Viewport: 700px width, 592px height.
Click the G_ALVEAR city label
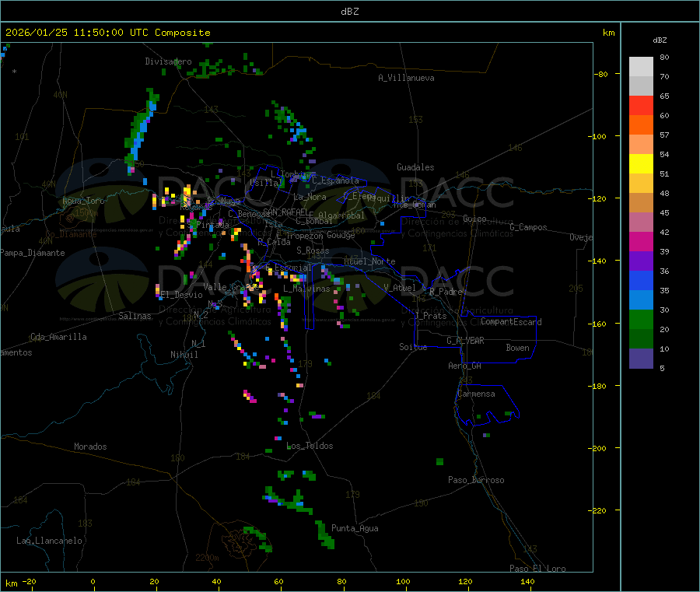(465, 341)
